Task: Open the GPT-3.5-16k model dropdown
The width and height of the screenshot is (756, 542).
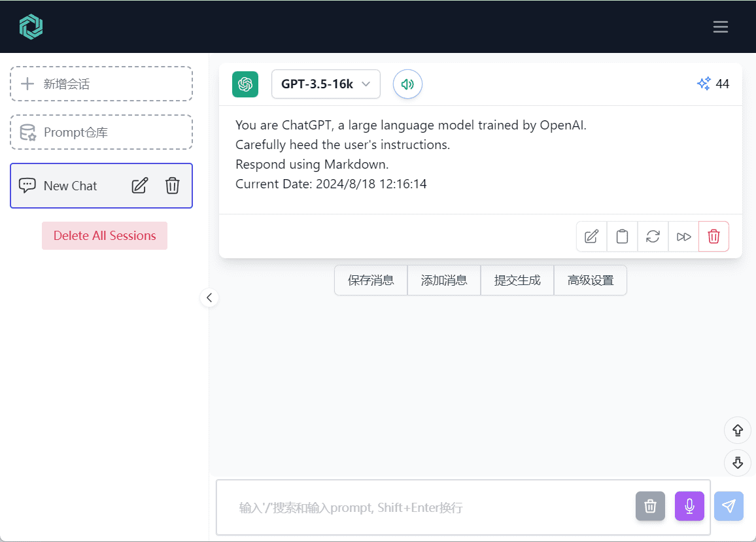Action: pyautogui.click(x=326, y=84)
